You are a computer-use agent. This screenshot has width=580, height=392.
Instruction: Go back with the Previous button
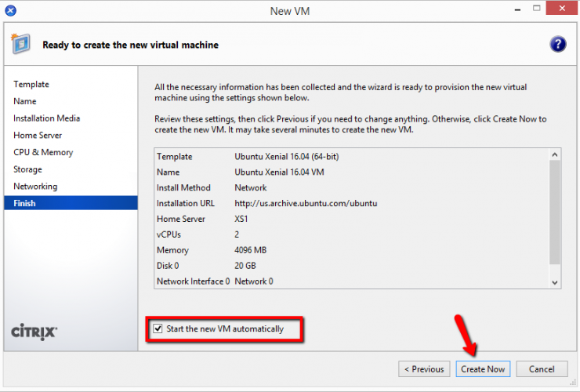[x=425, y=369]
